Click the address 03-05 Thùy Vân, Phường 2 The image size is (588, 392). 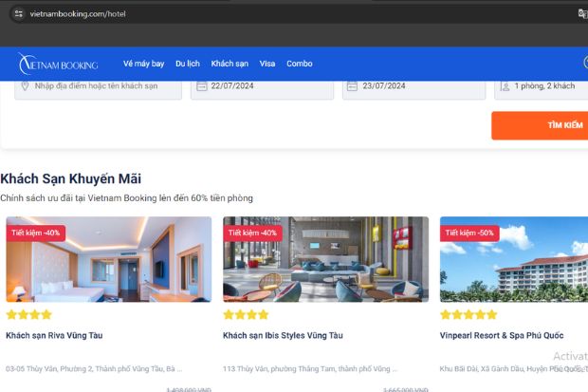click(94, 368)
